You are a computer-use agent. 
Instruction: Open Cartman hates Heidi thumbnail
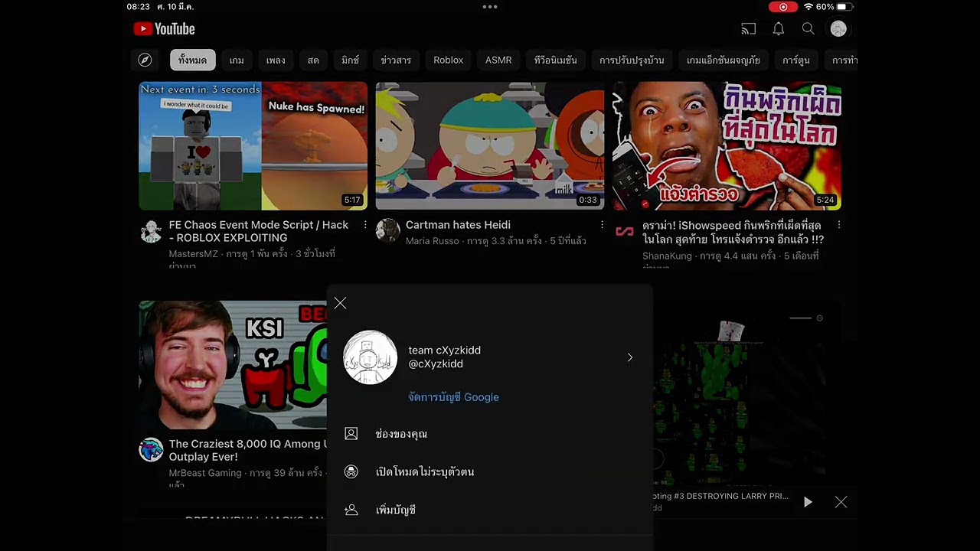click(490, 145)
